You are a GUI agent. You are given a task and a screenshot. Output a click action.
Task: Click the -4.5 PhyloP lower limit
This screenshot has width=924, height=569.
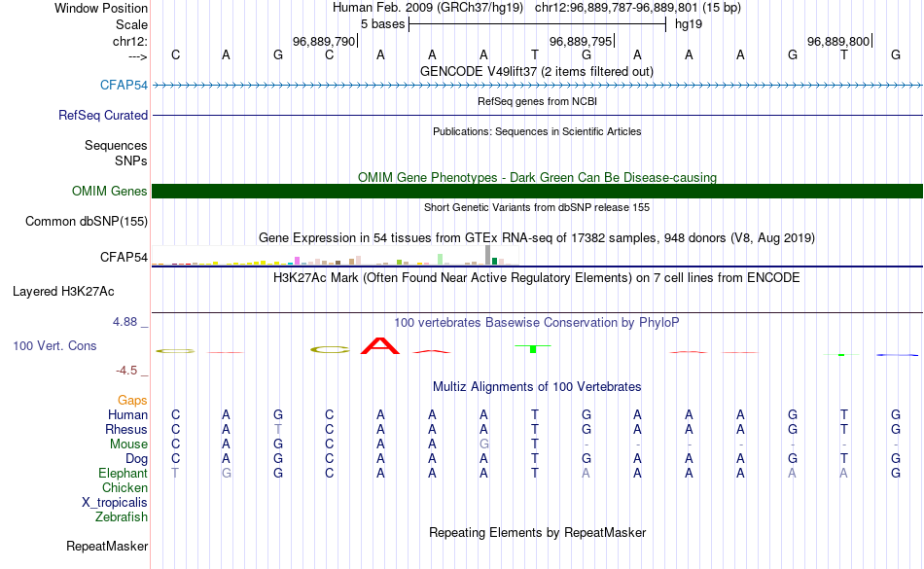(126, 370)
